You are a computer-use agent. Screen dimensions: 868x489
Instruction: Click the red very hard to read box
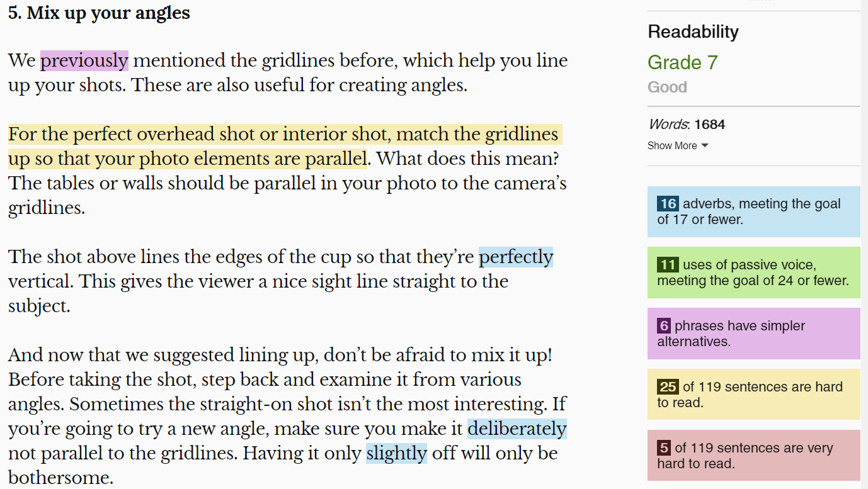click(753, 456)
